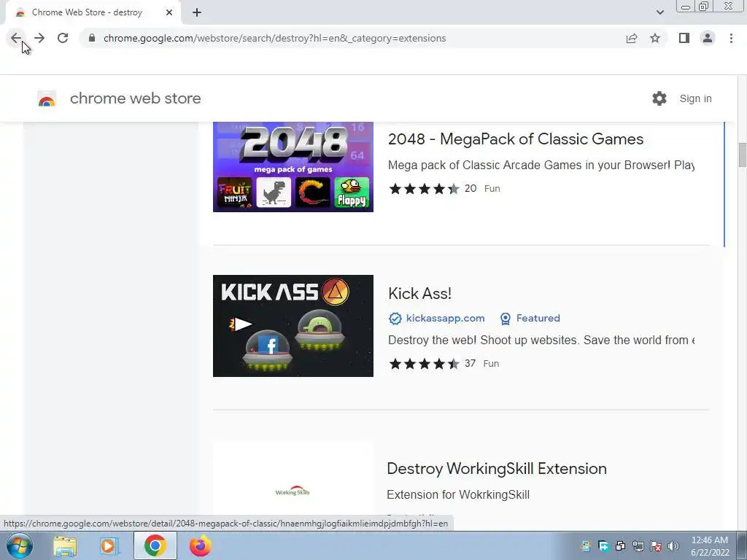Open the Windows Start menu

pyautogui.click(x=20, y=545)
